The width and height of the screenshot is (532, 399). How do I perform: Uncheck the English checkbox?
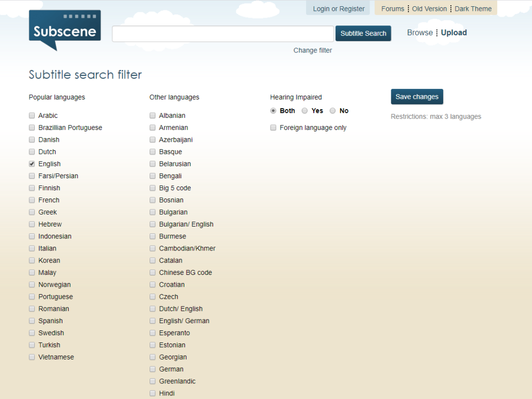(x=32, y=164)
